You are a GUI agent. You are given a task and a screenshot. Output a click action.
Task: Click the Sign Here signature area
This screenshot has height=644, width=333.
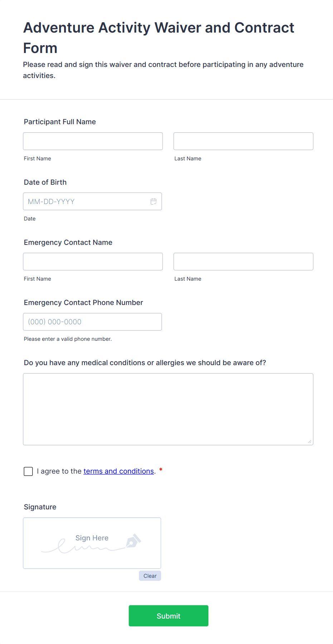(92, 543)
